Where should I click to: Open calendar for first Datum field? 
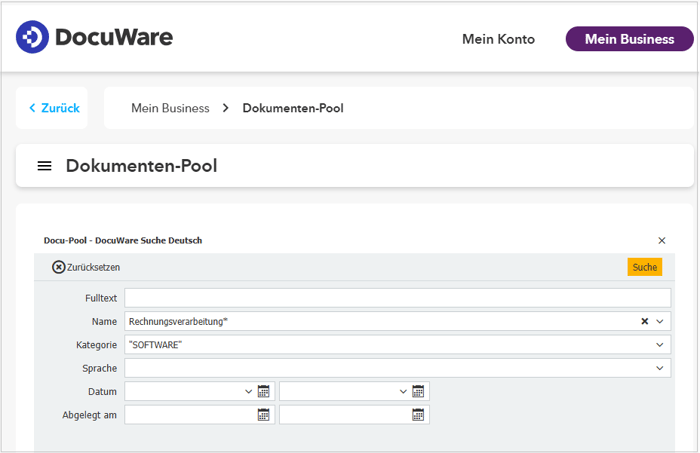(x=263, y=391)
